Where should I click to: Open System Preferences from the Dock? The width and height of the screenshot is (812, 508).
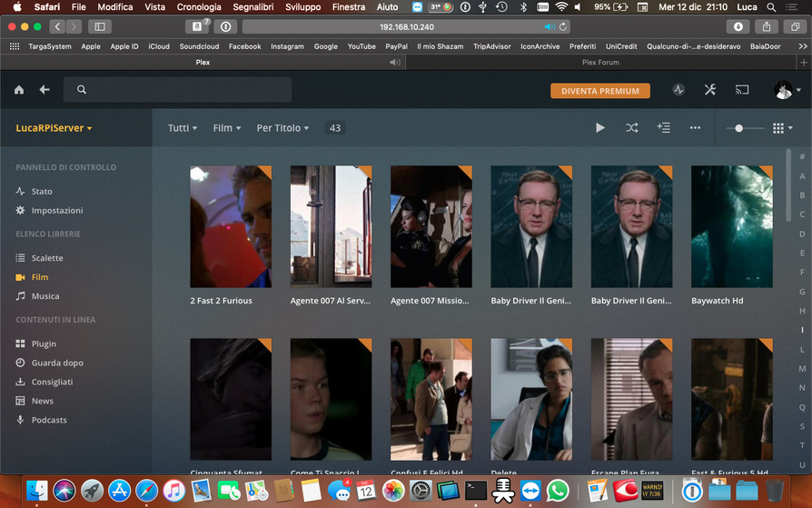tap(421, 491)
